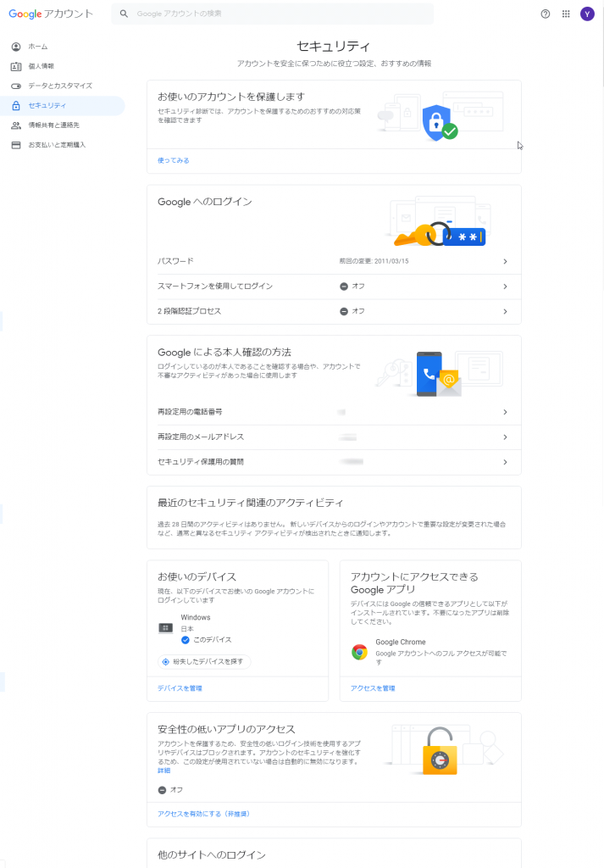Open the Google apps grid icon
The height and width of the screenshot is (868, 604).
coord(566,14)
